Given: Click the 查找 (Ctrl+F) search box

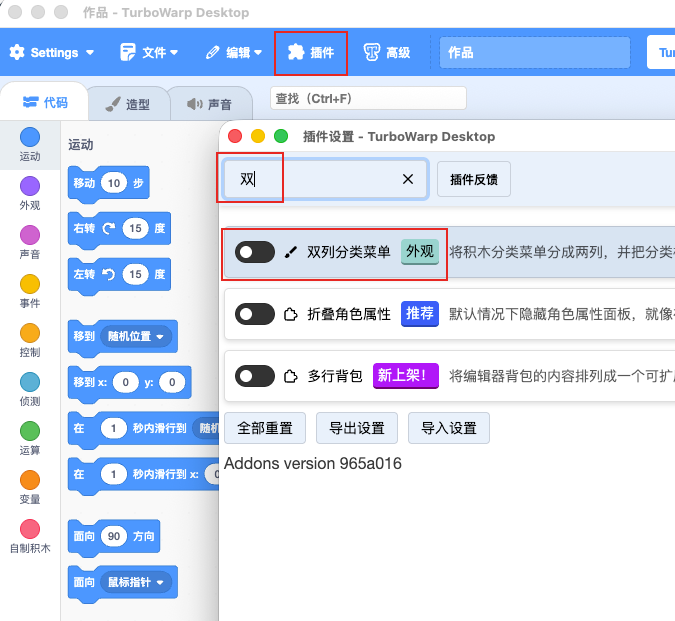Looking at the screenshot, I should (368, 99).
